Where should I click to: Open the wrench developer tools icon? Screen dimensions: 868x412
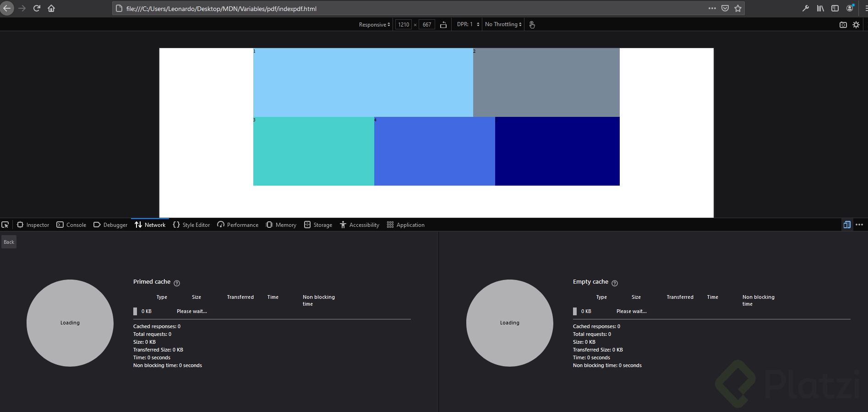[805, 8]
